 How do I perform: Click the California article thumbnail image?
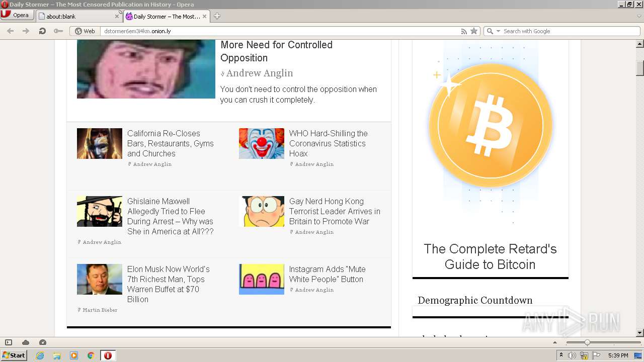100,143
